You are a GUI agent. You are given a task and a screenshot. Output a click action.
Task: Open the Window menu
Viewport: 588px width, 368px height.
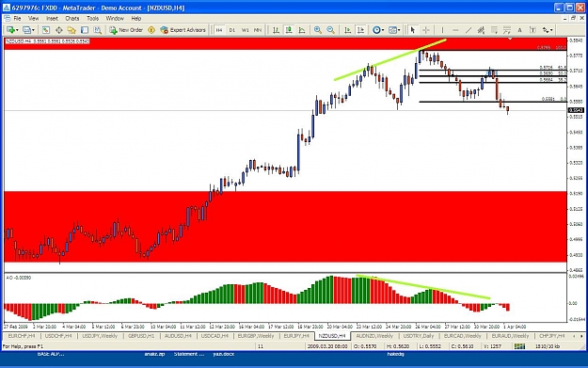tap(115, 19)
